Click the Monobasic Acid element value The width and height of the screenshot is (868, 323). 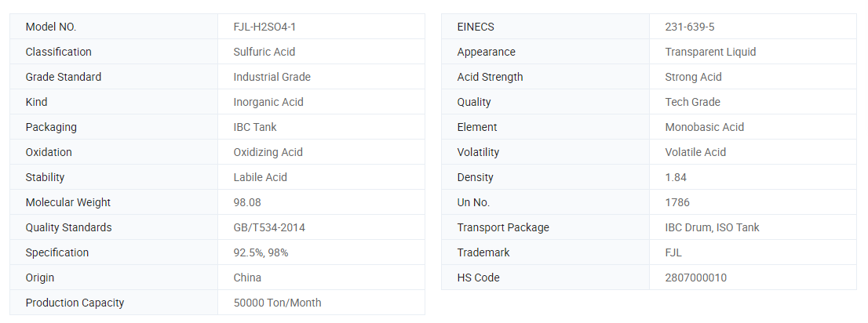[x=704, y=127]
